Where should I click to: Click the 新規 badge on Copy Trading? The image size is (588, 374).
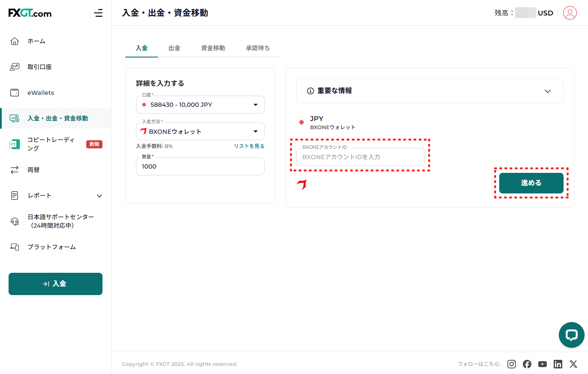[x=94, y=144]
